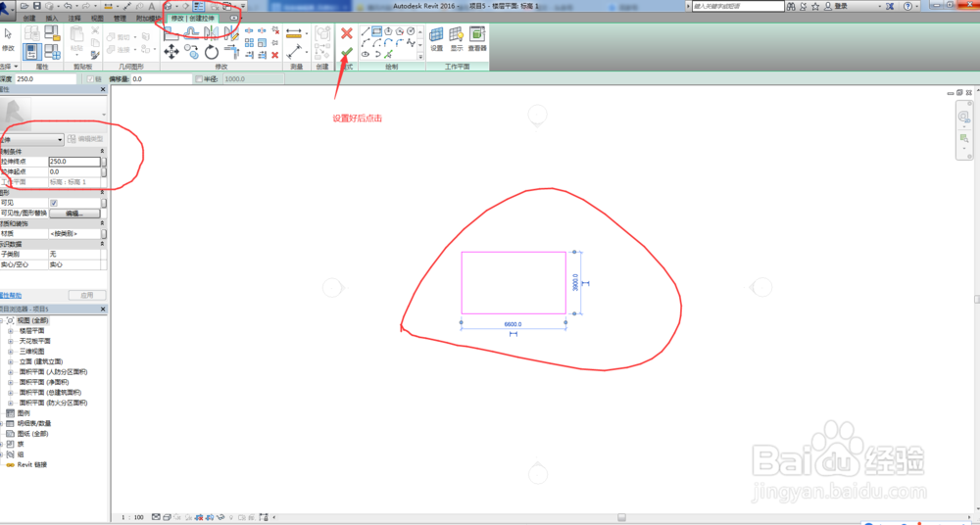Click the 显示 work plane Show button
This screenshot has width=980, height=525.
tap(457, 39)
